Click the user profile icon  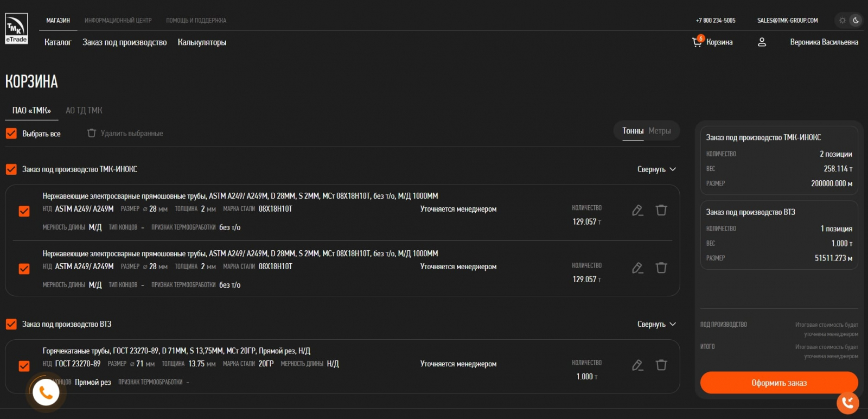pos(762,42)
